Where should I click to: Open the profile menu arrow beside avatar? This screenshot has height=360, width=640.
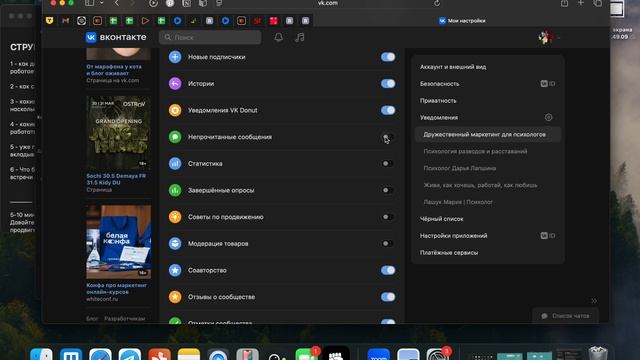click(558, 38)
